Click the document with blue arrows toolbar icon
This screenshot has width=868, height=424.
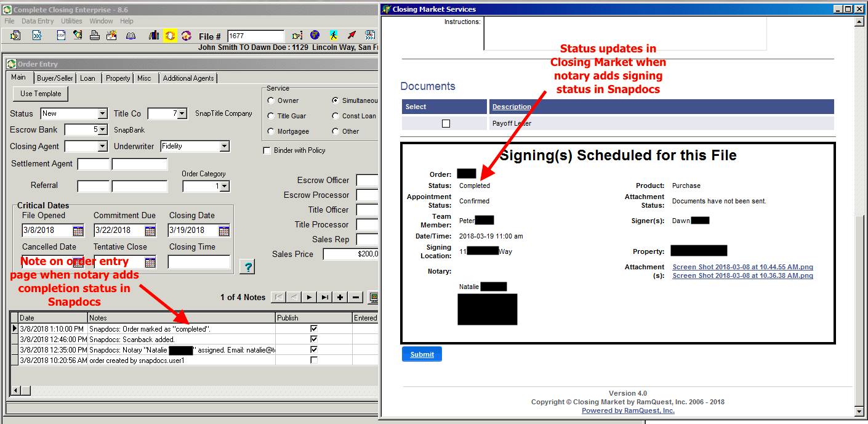(37, 36)
